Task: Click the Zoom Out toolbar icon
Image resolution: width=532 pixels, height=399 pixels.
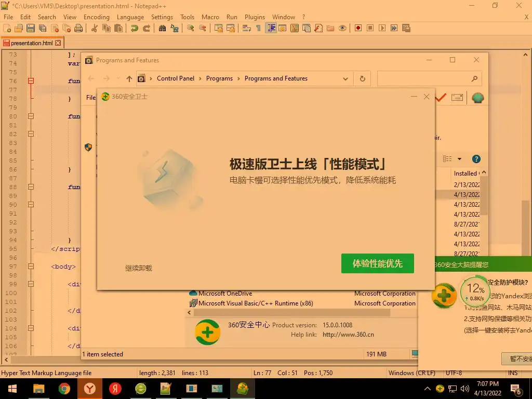Action: 203,28
